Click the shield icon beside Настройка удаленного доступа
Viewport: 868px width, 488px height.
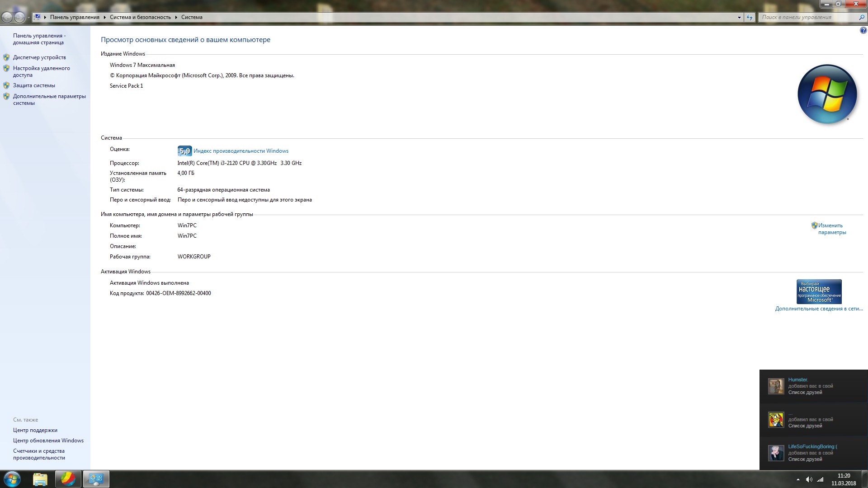coord(6,68)
